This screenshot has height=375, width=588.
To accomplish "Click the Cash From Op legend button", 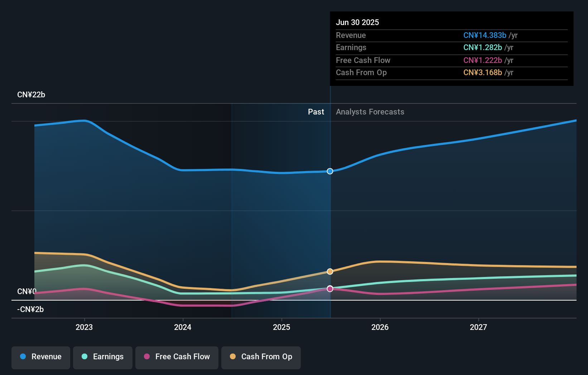I will point(261,357).
